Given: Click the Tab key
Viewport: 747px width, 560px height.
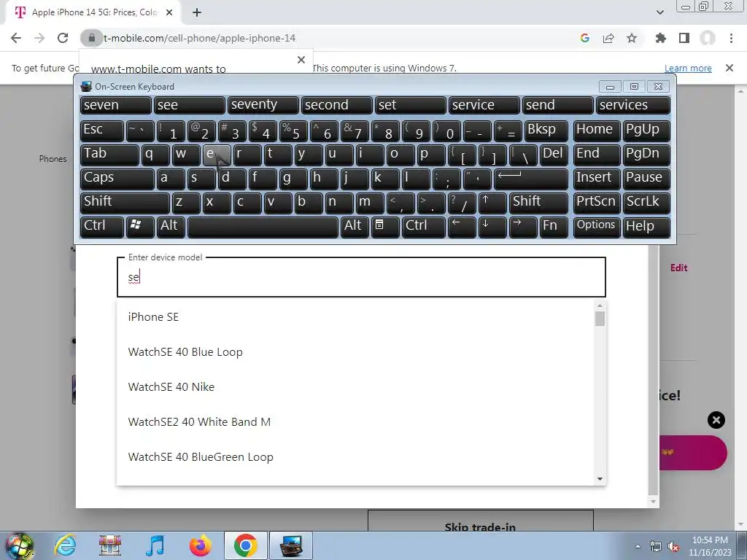Looking at the screenshot, I should pos(109,155).
